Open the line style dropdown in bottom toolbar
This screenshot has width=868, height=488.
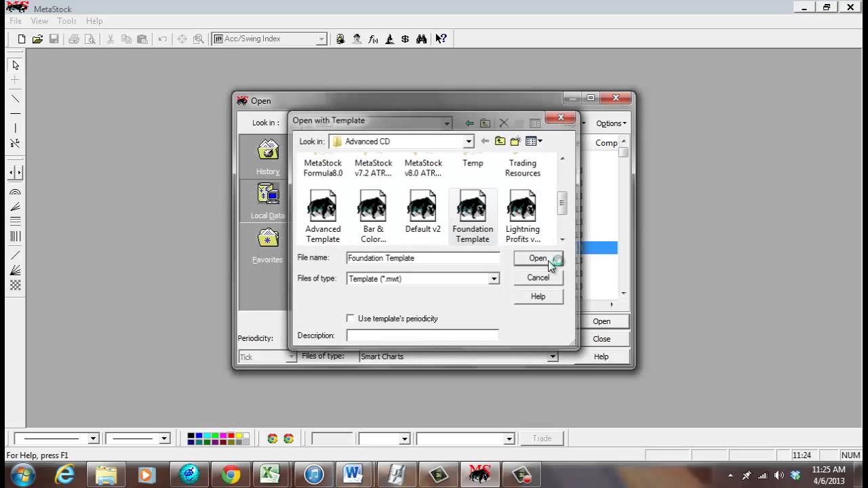point(94,439)
